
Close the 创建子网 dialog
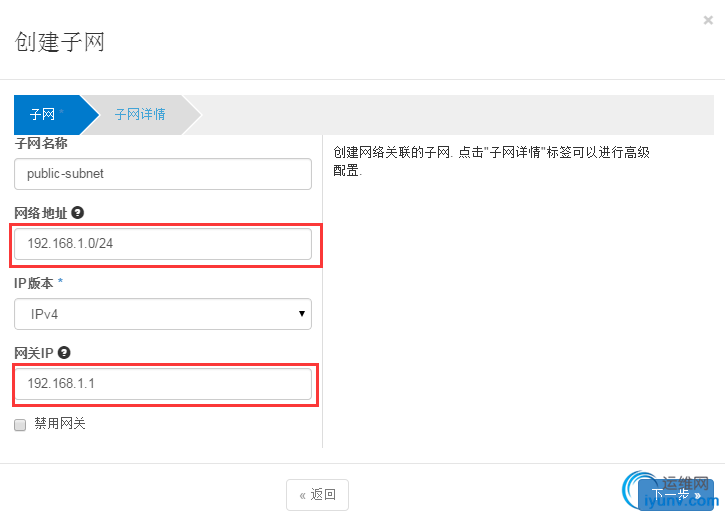(x=708, y=19)
